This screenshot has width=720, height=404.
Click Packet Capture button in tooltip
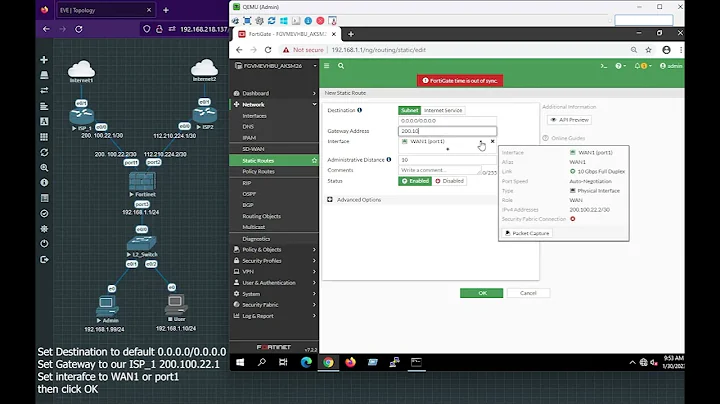527,234
